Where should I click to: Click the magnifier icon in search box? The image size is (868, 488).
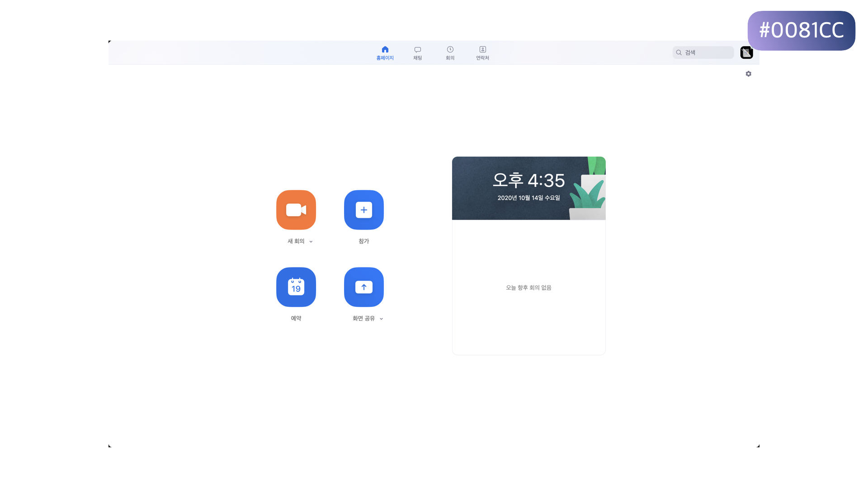pyautogui.click(x=679, y=52)
